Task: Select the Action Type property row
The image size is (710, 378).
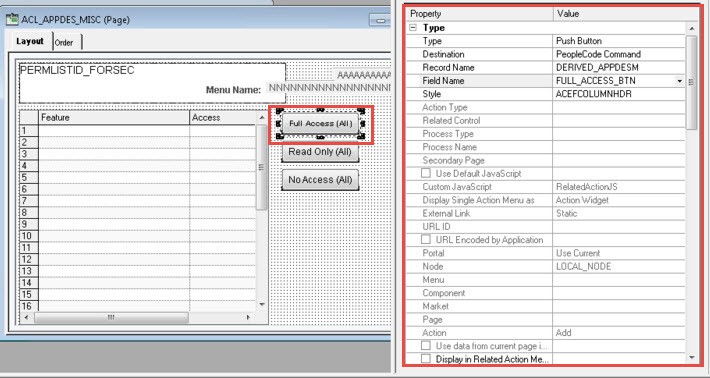Action: pyautogui.click(x=546, y=107)
